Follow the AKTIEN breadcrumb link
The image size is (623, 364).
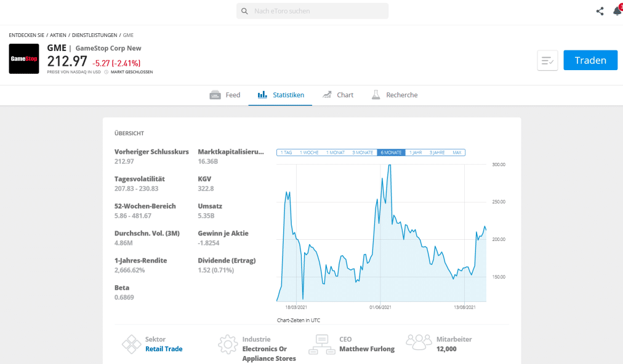click(58, 35)
